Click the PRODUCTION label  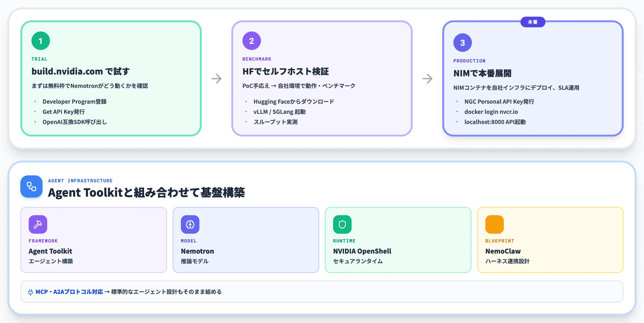(469, 61)
